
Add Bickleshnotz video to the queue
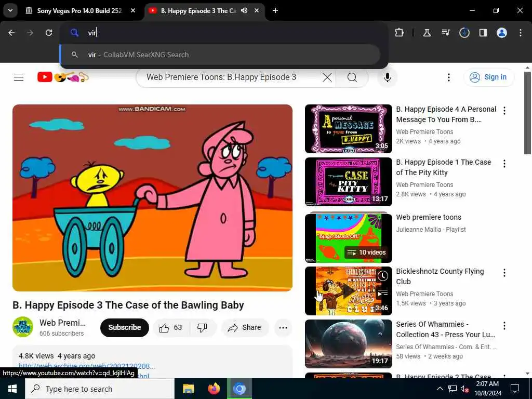tap(383, 293)
